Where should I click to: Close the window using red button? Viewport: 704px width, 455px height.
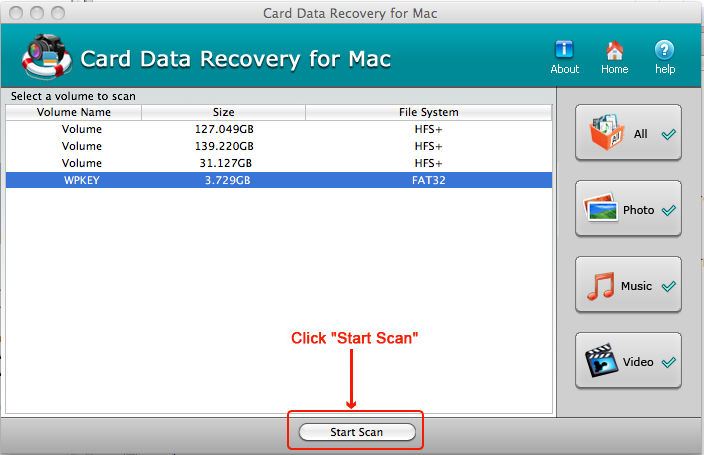(x=16, y=13)
